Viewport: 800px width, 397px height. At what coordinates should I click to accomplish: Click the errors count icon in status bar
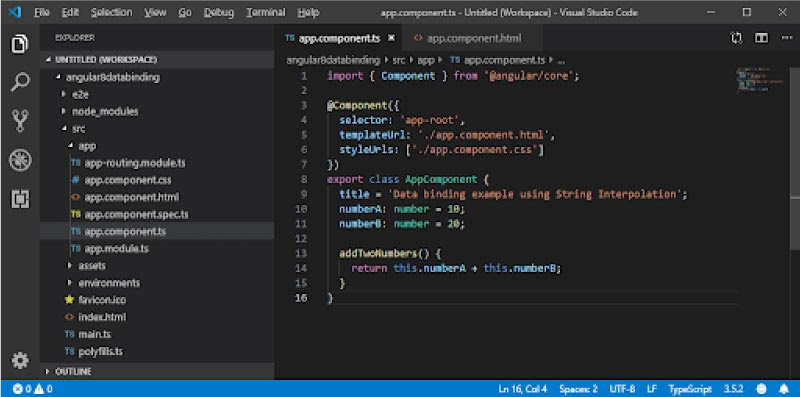tap(18, 389)
